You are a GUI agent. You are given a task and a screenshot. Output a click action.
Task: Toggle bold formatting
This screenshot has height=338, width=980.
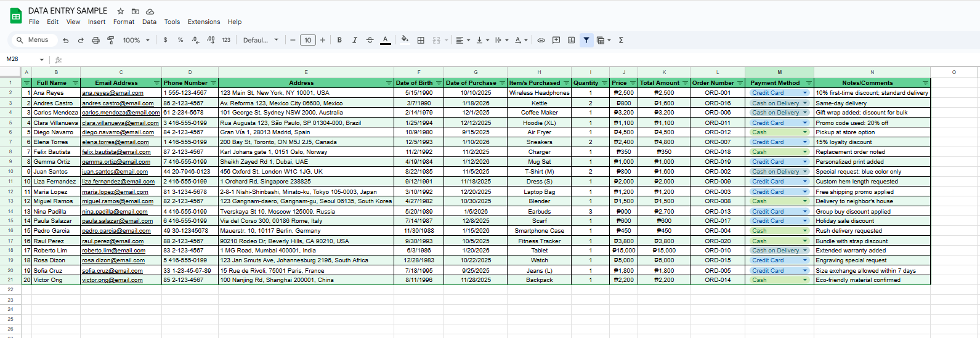point(339,40)
